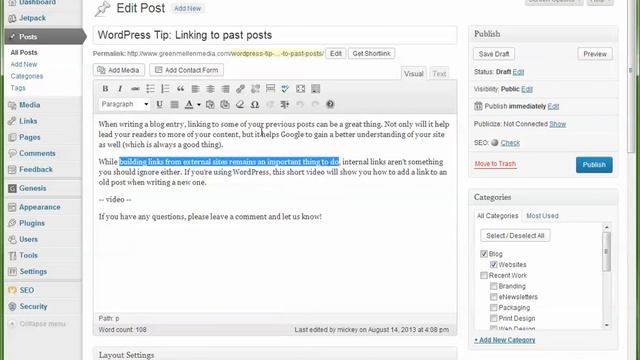Image resolution: width=640 pixels, height=360 pixels.
Task: Check the Branding category
Action: [x=493, y=286]
